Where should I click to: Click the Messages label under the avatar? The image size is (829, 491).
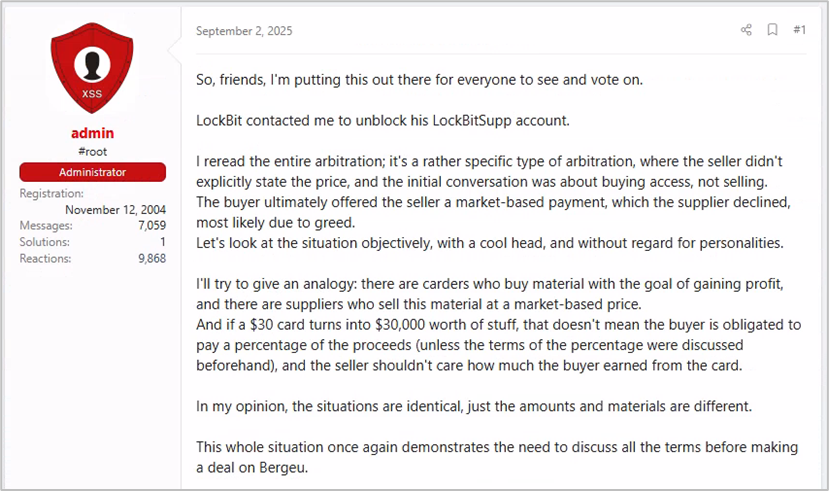click(46, 226)
